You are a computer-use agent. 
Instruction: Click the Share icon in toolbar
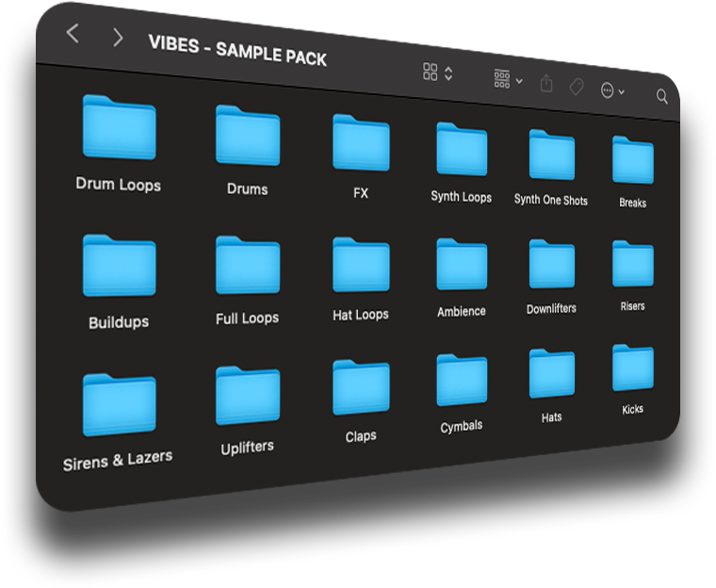(x=546, y=84)
